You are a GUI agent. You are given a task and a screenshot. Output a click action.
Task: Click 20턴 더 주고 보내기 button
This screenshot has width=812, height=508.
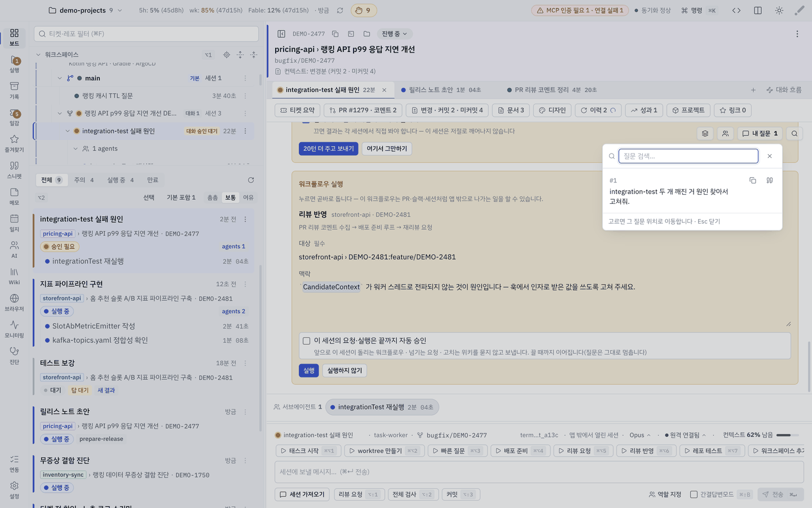tap(328, 148)
